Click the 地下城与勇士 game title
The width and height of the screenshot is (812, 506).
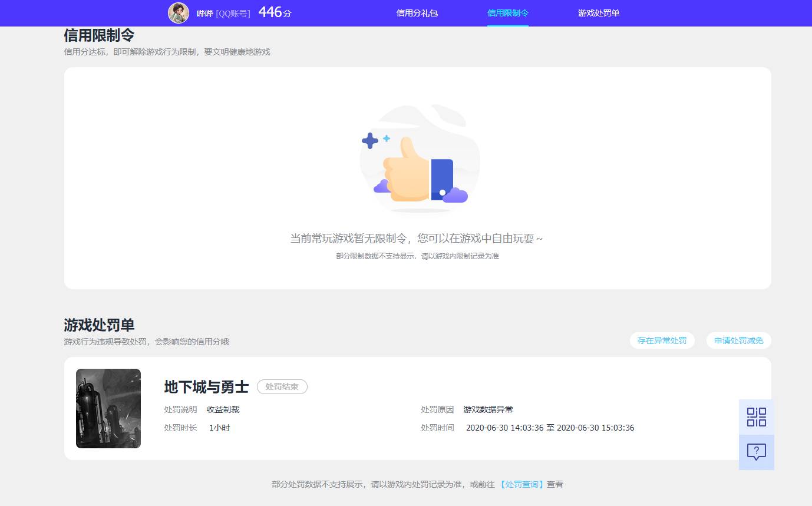click(206, 387)
